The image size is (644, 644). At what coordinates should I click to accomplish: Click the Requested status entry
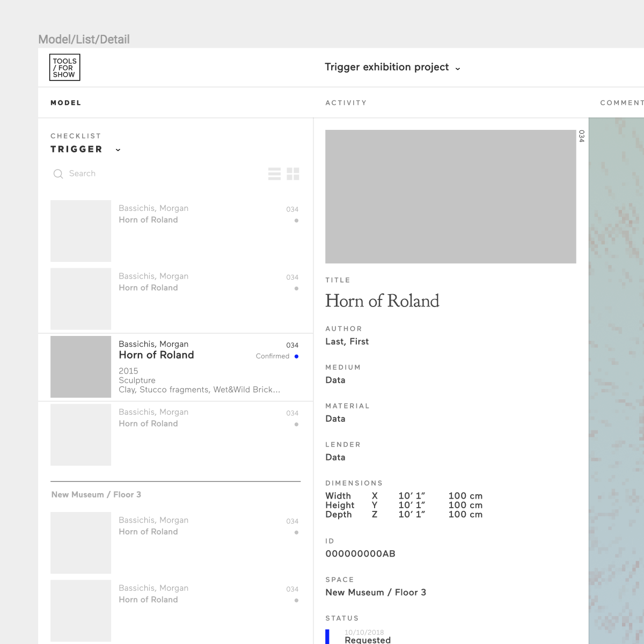pyautogui.click(x=368, y=640)
